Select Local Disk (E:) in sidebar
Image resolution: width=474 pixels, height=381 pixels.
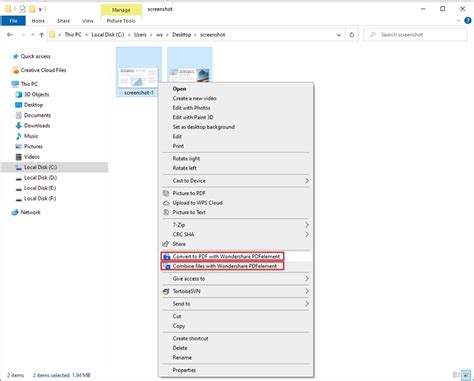click(x=40, y=188)
